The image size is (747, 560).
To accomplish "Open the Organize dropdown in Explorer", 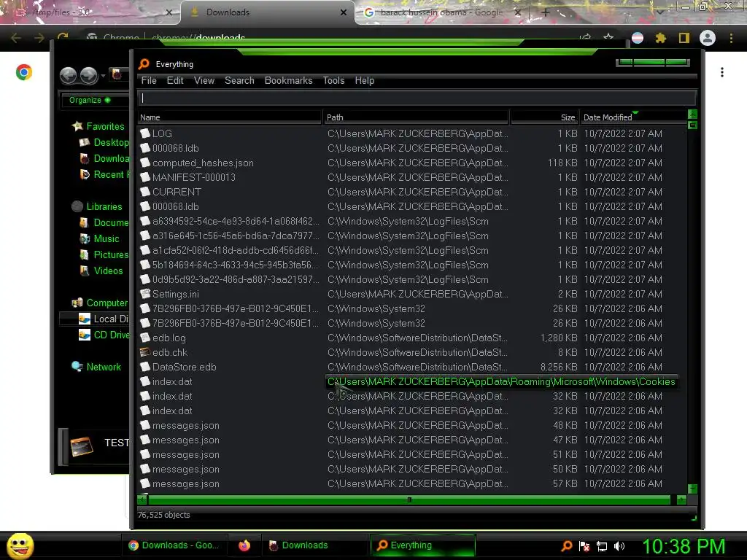I will [x=90, y=100].
